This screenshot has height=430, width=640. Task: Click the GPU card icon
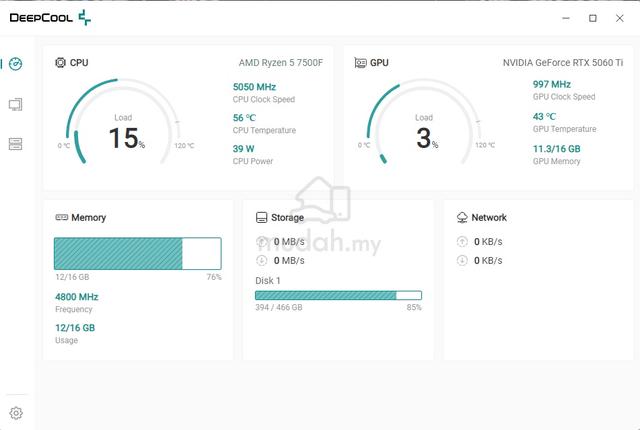click(360, 63)
